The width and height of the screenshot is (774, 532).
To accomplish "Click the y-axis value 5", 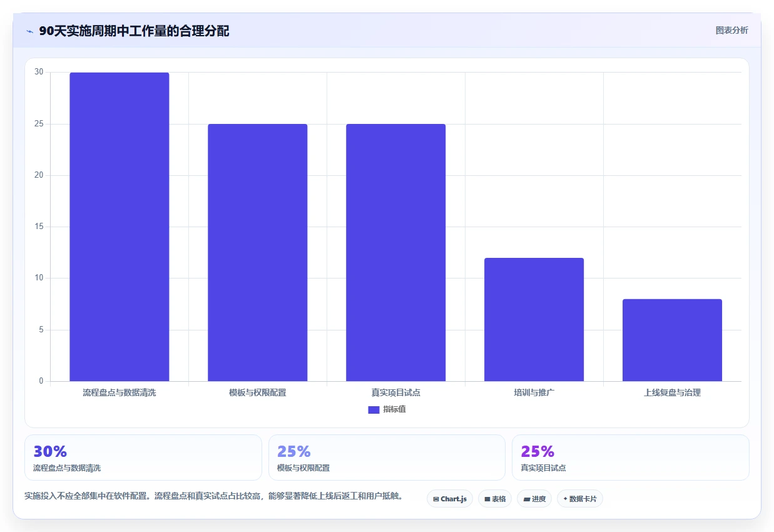I will point(41,330).
